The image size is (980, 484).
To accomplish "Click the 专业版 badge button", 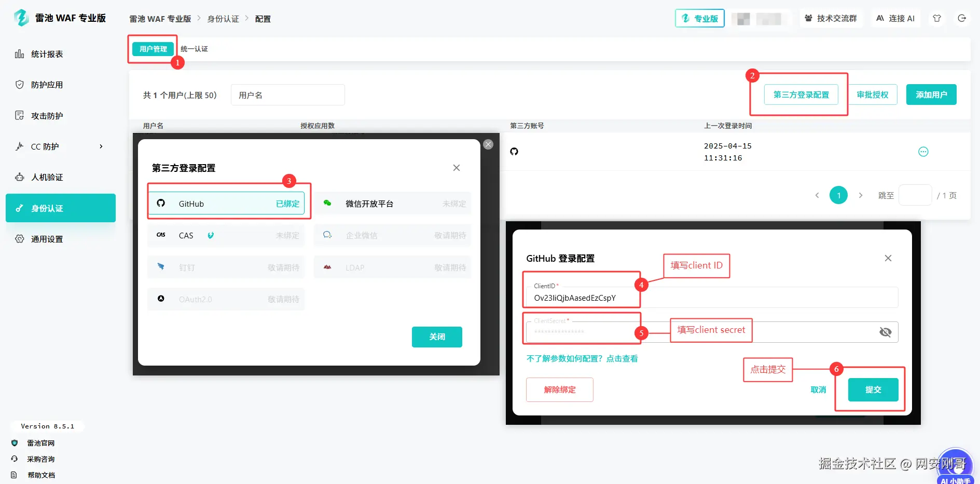I will click(x=699, y=18).
